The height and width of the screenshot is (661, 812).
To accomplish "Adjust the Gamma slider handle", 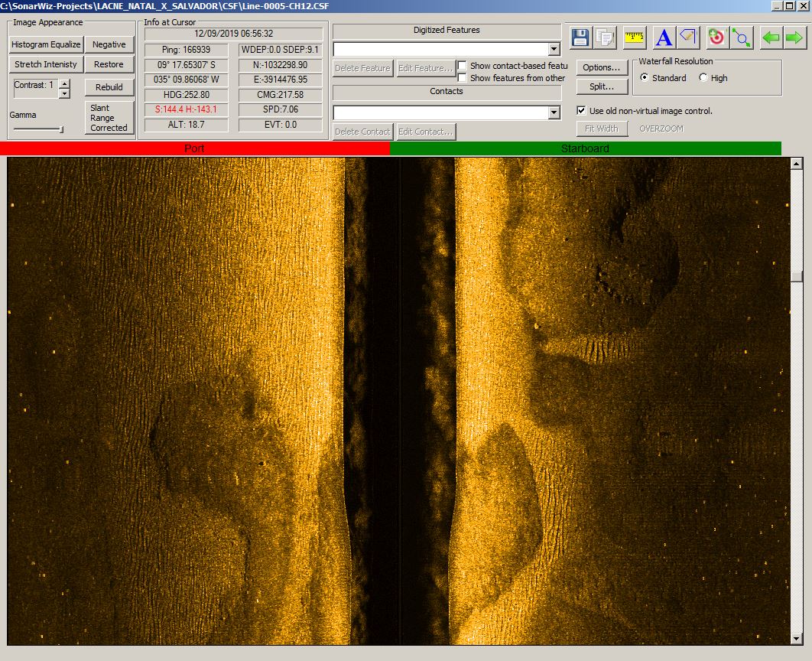I will (62, 129).
